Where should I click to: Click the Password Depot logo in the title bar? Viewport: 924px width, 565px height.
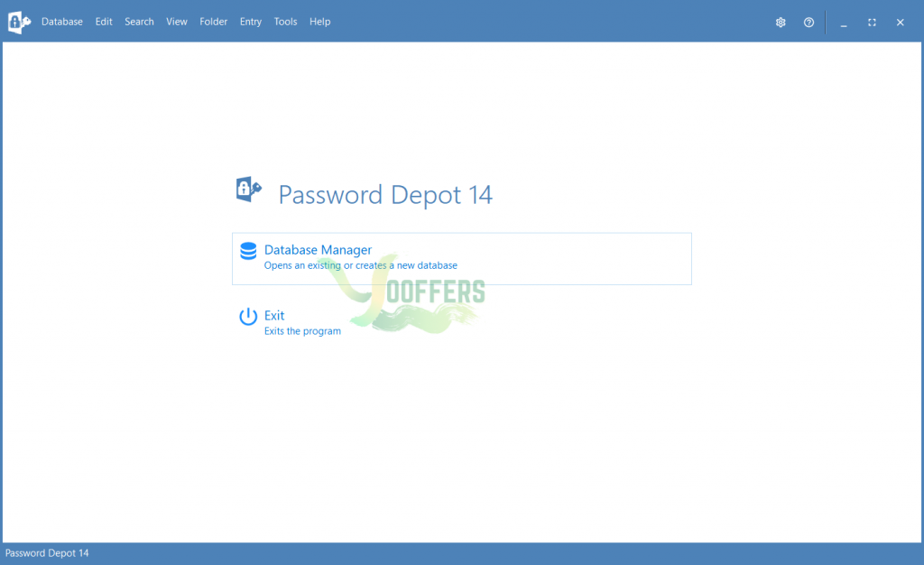[x=19, y=22]
